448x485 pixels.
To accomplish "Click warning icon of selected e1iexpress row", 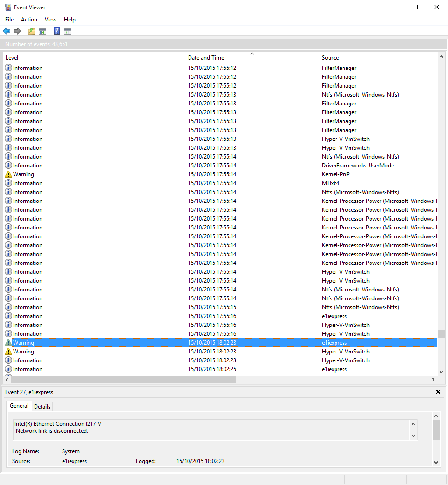I will click(8, 342).
